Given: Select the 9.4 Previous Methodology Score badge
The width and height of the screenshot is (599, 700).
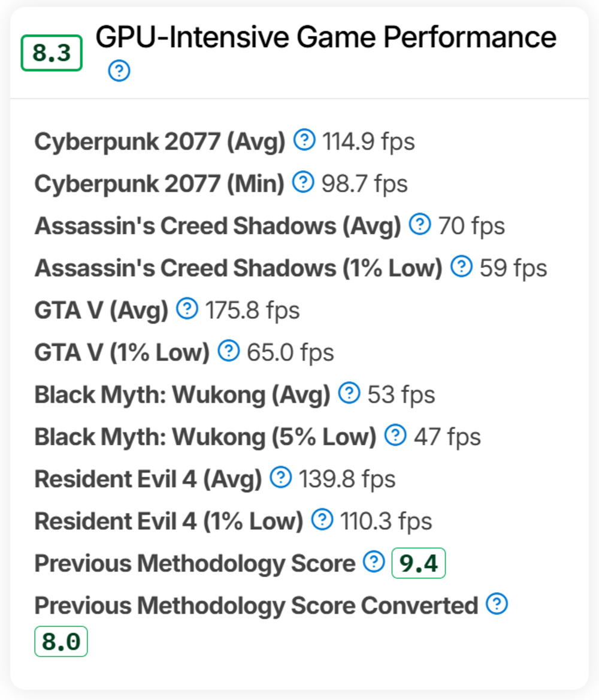Looking at the screenshot, I should (x=419, y=563).
